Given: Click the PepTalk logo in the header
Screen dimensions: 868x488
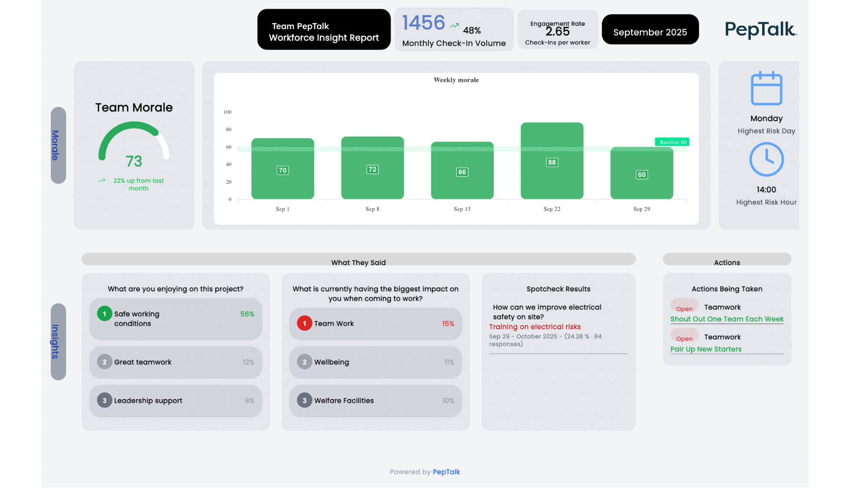Looking at the screenshot, I should [760, 29].
